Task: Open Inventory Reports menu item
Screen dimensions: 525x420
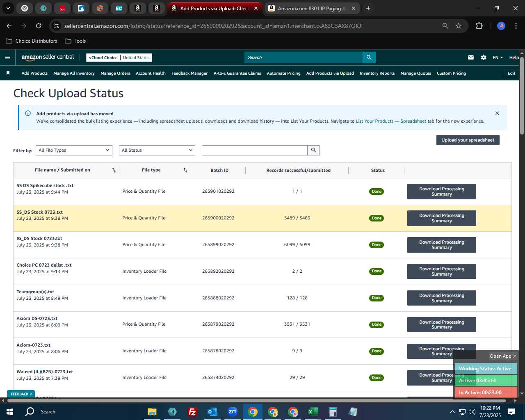Action: click(377, 73)
